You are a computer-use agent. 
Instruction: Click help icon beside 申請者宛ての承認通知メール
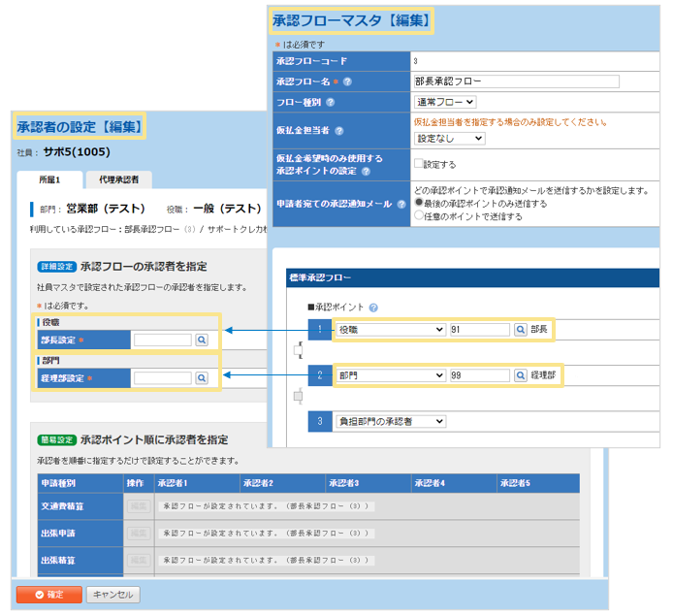[401, 204]
